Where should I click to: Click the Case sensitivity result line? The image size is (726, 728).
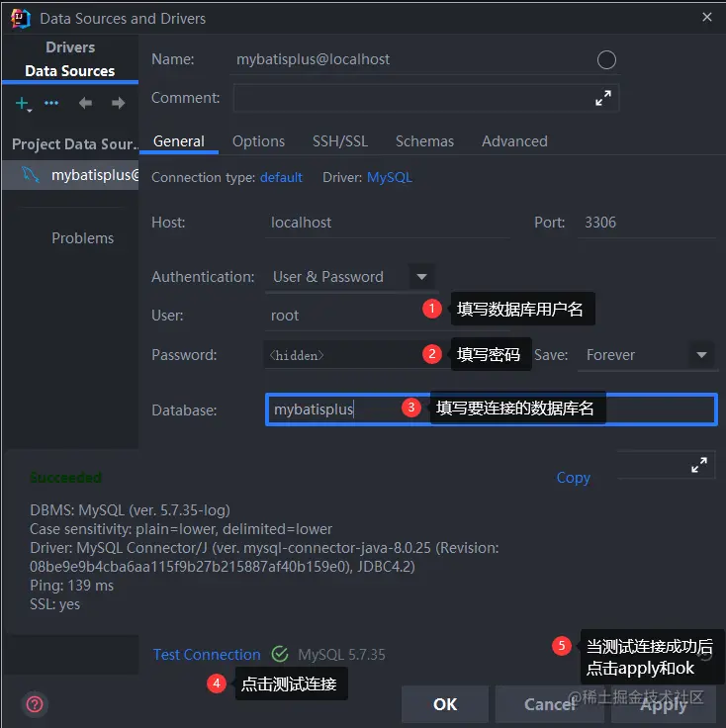point(181,529)
